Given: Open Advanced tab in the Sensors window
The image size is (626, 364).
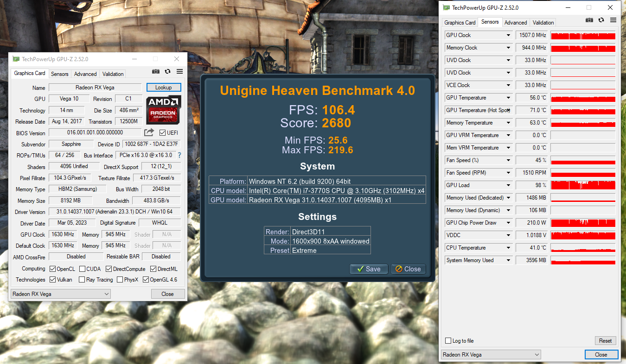Looking at the screenshot, I should (516, 23).
